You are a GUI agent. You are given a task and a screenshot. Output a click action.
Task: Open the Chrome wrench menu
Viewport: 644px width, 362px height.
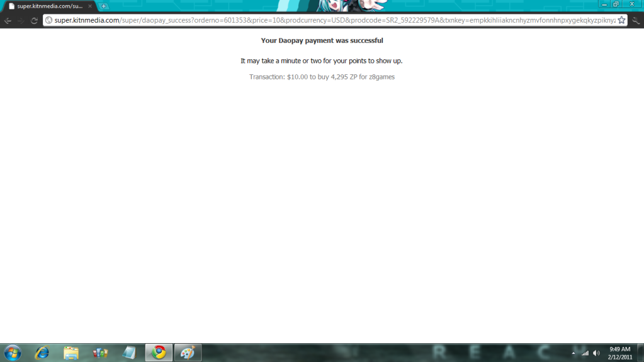tap(636, 20)
